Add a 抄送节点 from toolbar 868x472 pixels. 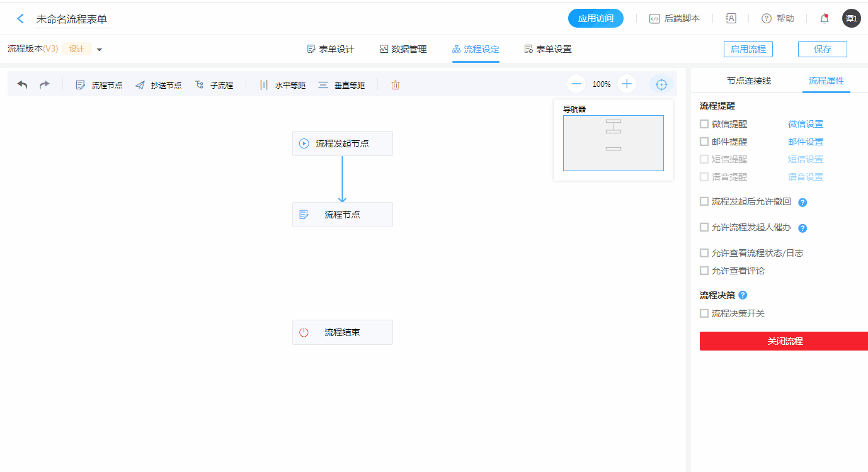tap(159, 85)
